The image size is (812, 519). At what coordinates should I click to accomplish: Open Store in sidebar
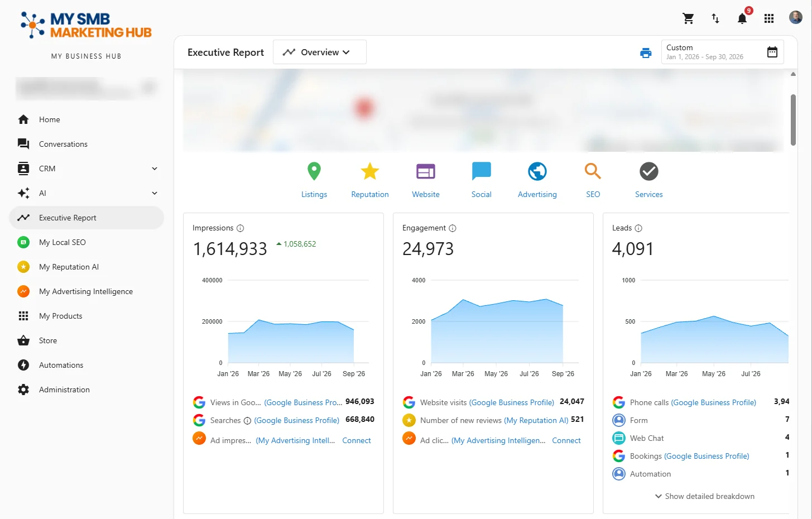click(87, 340)
